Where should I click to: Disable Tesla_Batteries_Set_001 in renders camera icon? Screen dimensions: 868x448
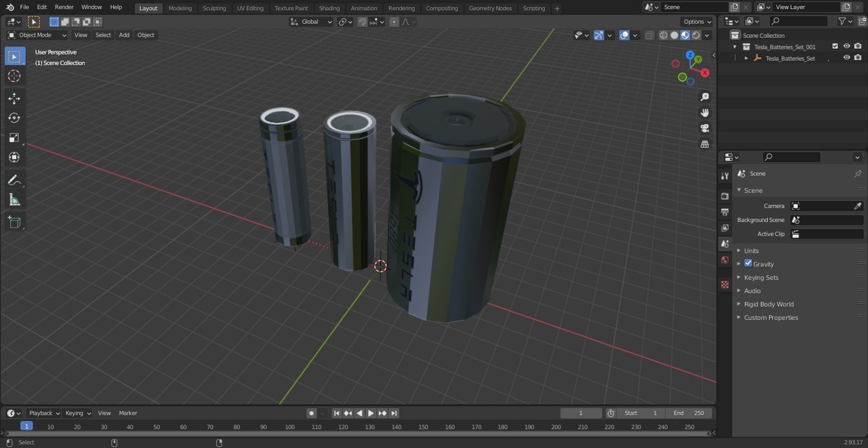click(x=858, y=46)
